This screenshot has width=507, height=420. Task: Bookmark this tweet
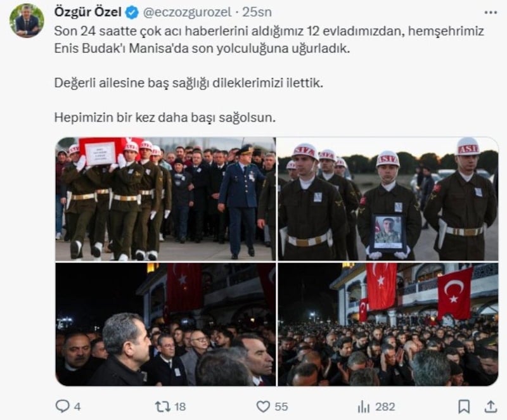point(464,406)
